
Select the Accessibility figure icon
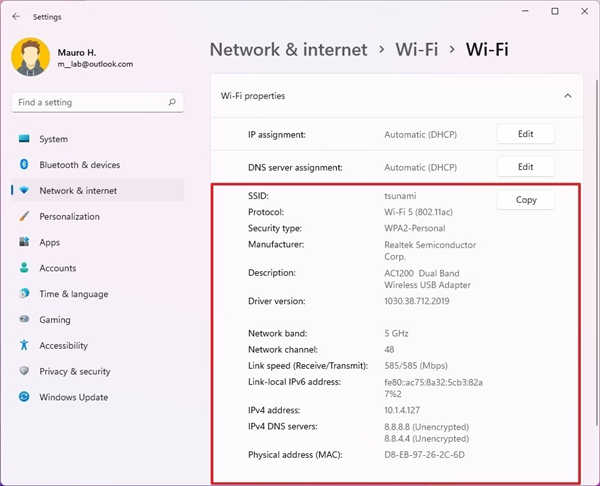pyautogui.click(x=24, y=346)
